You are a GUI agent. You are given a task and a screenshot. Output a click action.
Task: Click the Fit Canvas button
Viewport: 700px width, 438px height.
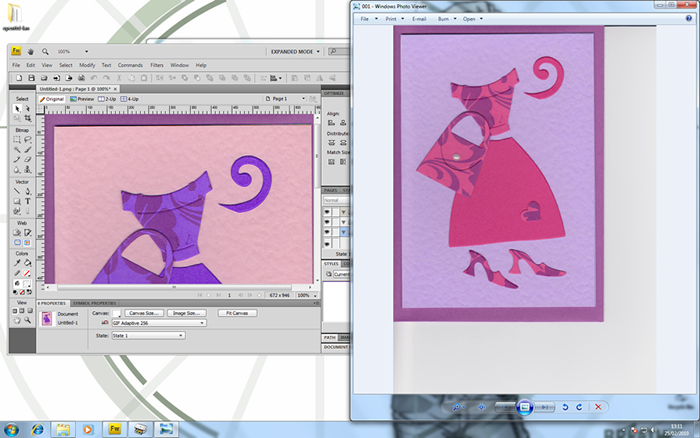pyautogui.click(x=236, y=313)
